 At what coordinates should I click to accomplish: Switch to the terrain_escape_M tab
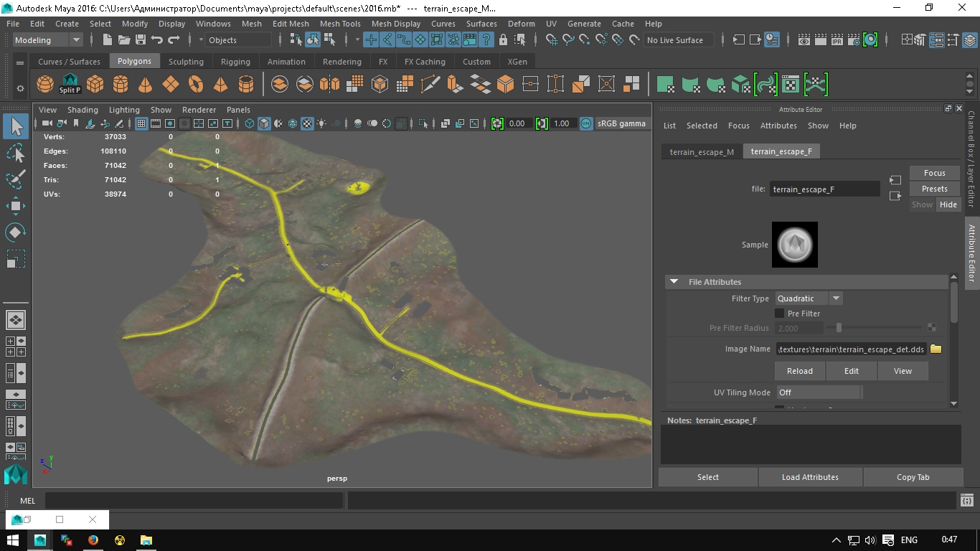701,151
